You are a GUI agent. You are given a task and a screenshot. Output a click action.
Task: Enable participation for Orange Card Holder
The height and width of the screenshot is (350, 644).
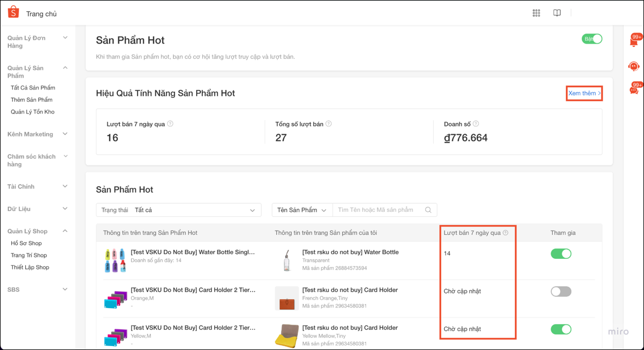coord(561,291)
